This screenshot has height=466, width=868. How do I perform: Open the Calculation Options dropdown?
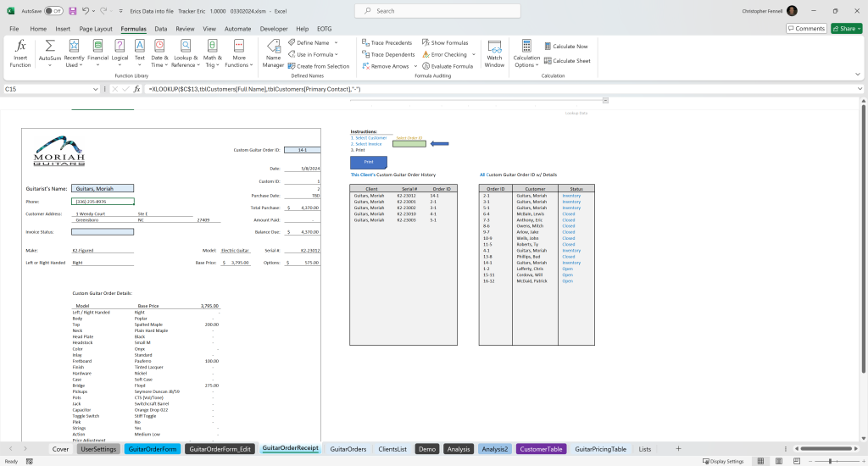526,53
